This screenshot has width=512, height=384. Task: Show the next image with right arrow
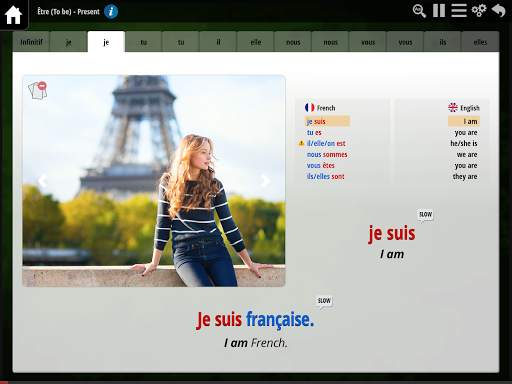pos(265,181)
